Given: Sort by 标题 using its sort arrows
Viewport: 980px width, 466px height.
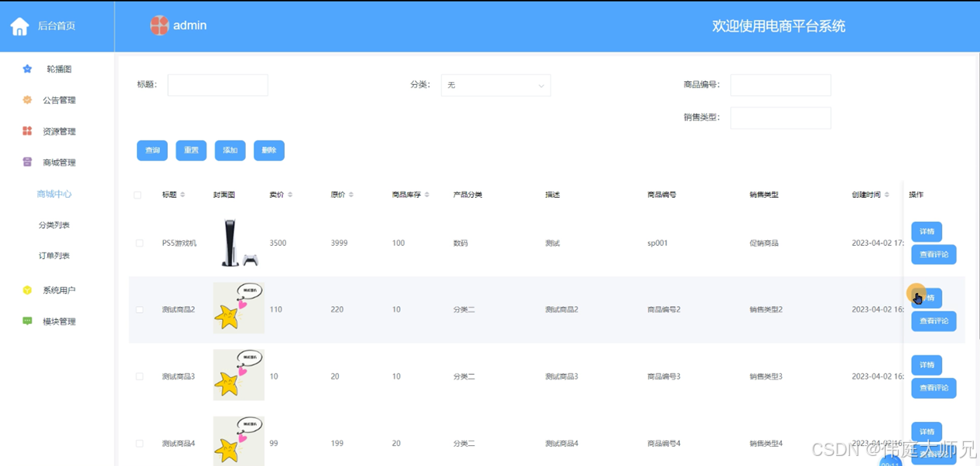Looking at the screenshot, I should click(183, 195).
